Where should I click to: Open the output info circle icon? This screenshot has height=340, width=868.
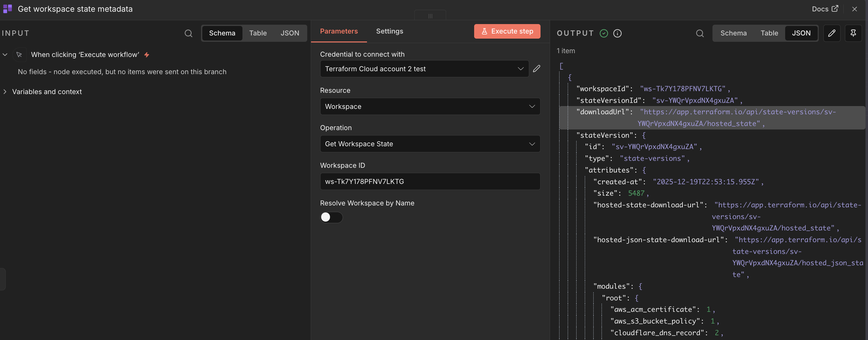pos(617,33)
